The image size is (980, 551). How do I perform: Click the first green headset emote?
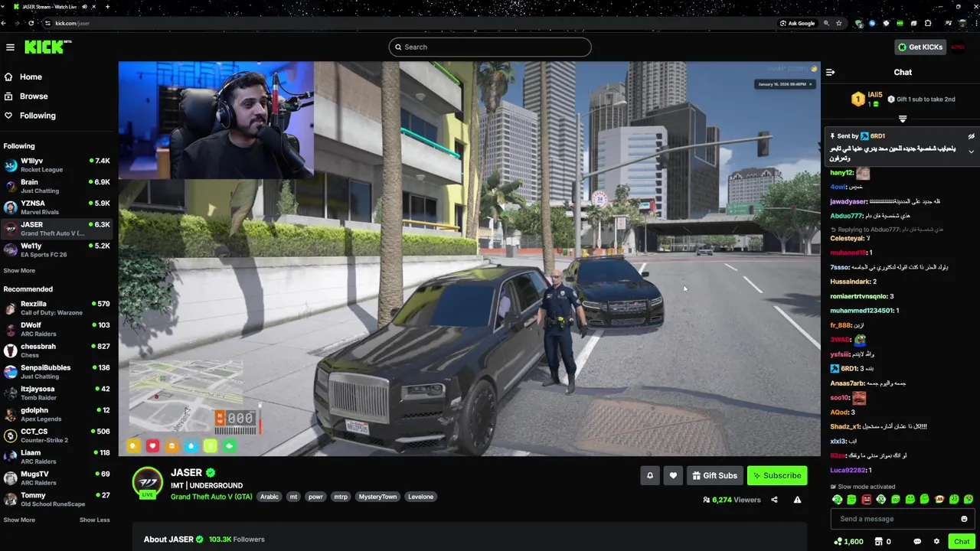click(x=837, y=500)
